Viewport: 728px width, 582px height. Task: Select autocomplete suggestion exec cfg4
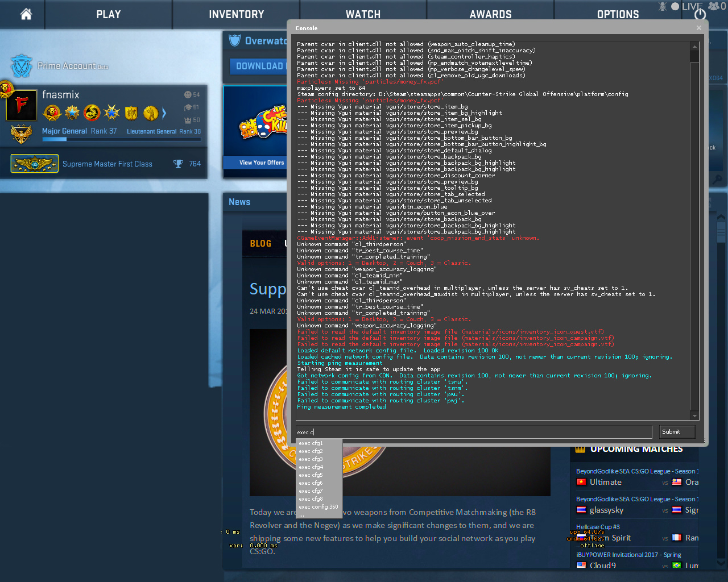[x=319, y=467]
